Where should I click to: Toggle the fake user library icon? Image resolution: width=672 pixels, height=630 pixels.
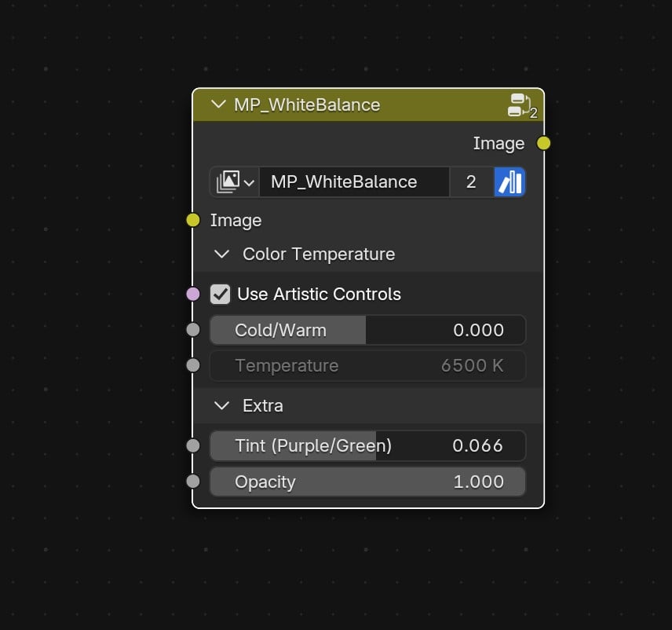pyautogui.click(x=509, y=181)
